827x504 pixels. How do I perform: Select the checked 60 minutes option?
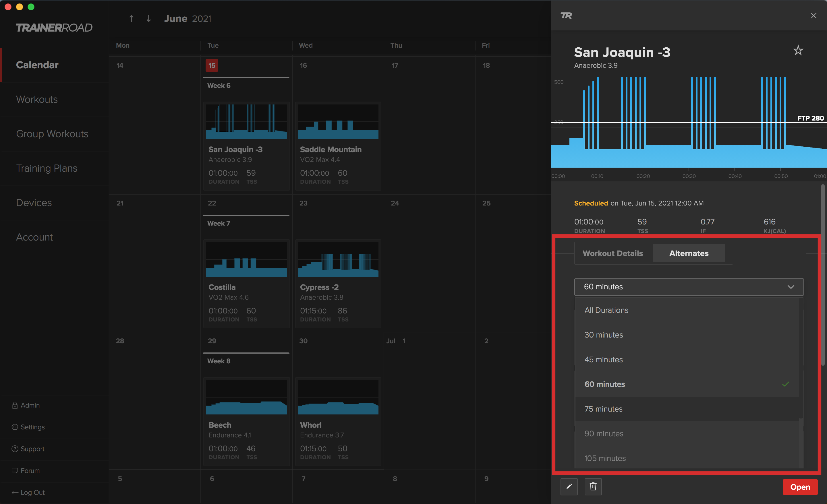(687, 384)
